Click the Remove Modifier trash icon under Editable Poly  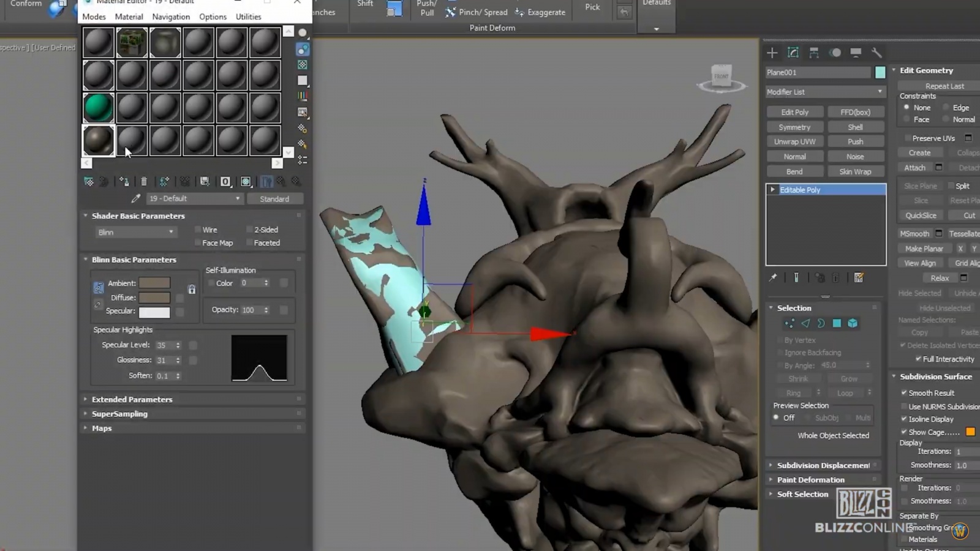point(835,277)
